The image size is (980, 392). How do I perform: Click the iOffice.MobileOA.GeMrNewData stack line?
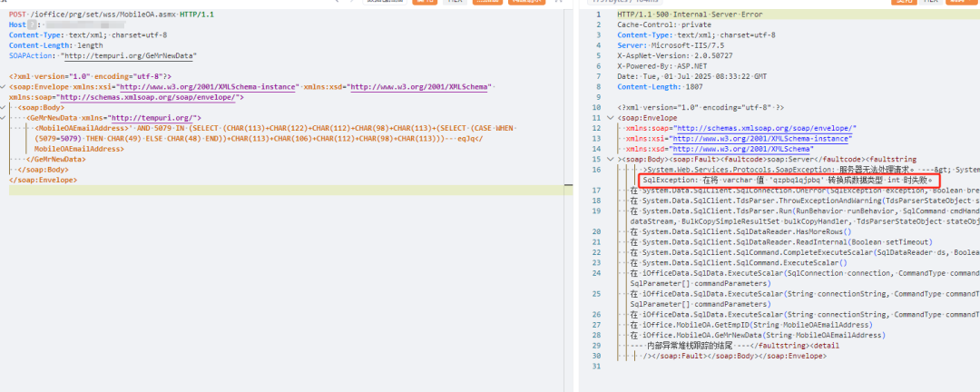tap(757, 335)
